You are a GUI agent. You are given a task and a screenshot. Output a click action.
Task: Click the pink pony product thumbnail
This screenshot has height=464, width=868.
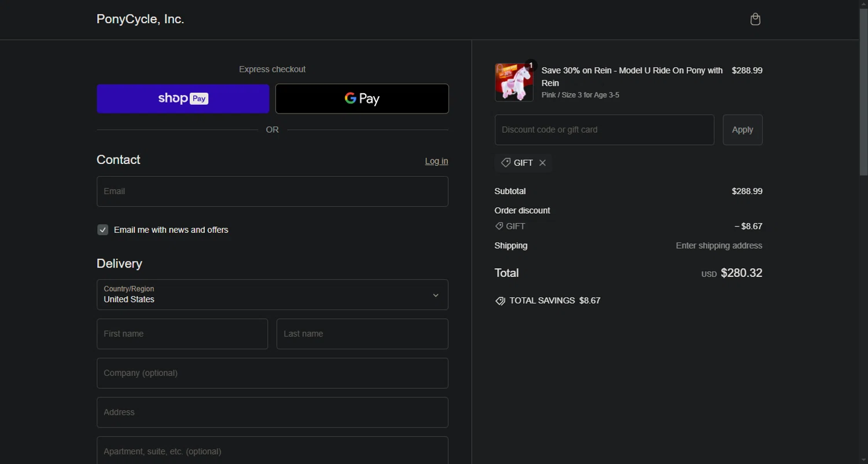(x=514, y=82)
